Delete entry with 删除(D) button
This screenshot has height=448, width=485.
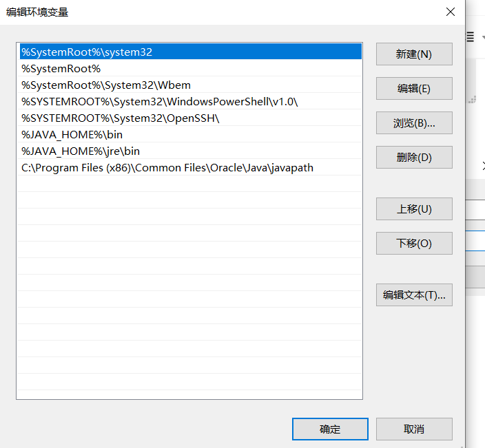pos(414,158)
